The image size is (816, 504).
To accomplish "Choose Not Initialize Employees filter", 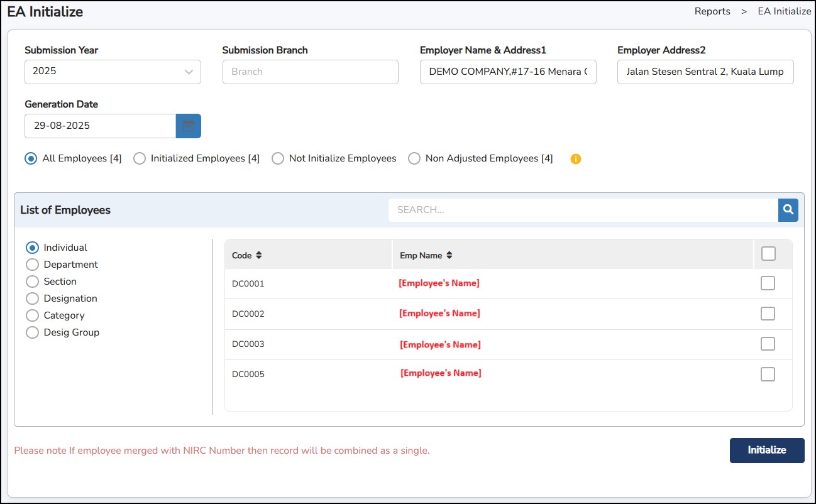I will [x=278, y=159].
